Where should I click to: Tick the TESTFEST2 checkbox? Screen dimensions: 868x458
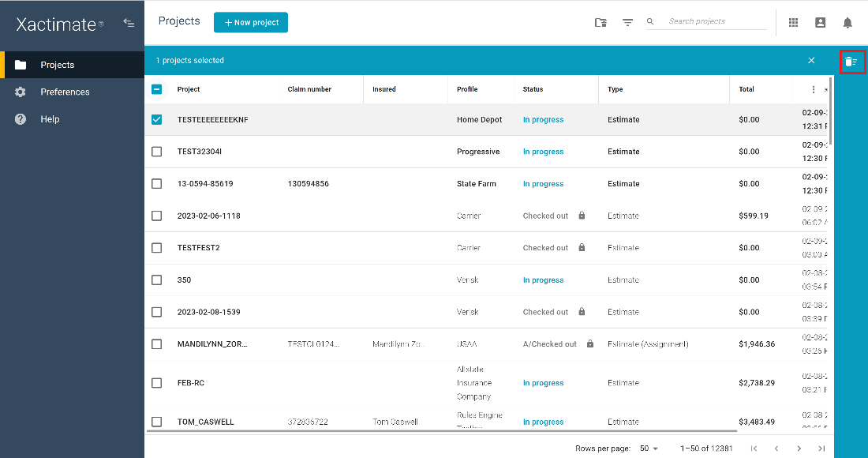[157, 248]
